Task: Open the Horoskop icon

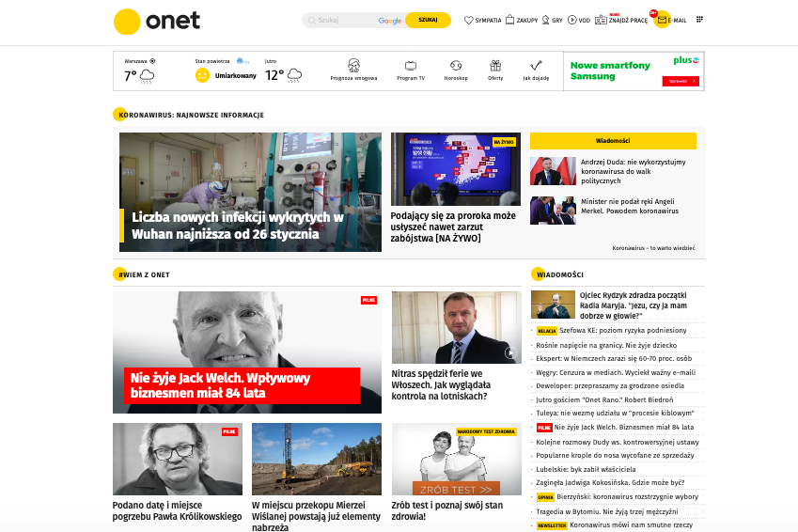Action: tap(456, 66)
